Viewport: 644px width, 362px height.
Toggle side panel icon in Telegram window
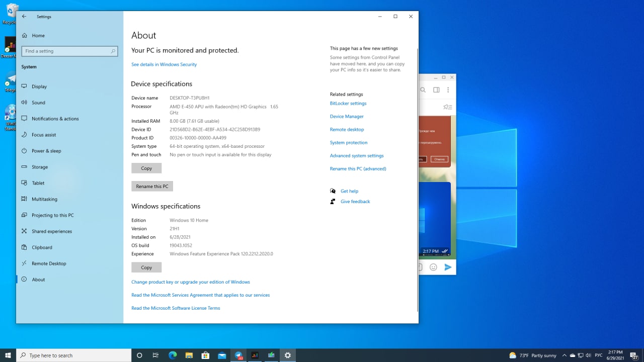pos(436,90)
